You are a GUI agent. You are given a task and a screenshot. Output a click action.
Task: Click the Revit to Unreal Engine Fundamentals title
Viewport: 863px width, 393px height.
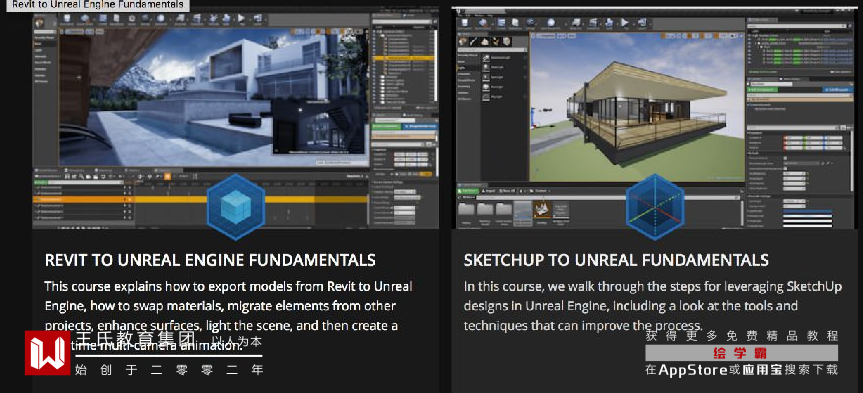(210, 260)
